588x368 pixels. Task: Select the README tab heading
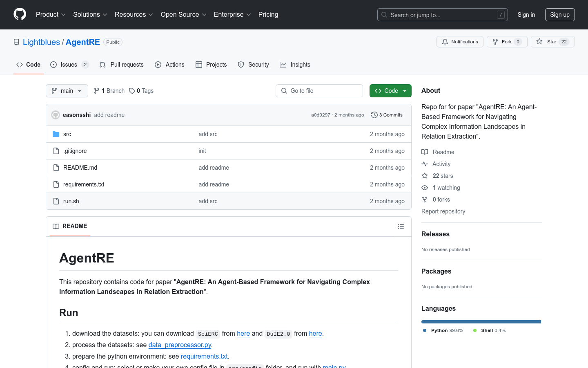[70, 226]
